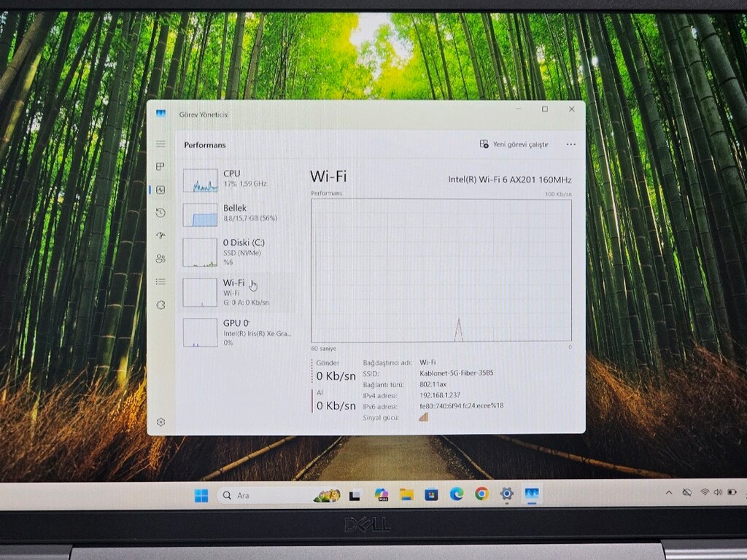Open the Startup apps icon in sidebar
This screenshot has width=747, height=560.
tap(160, 236)
